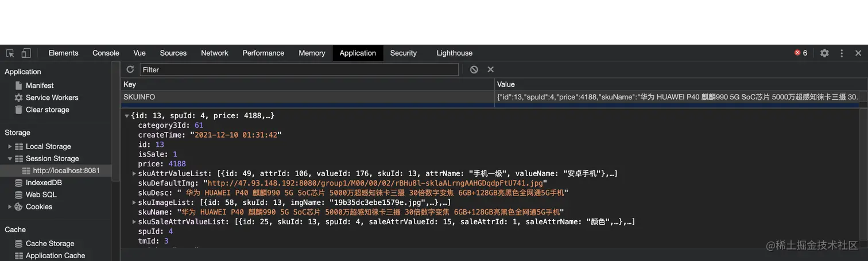The height and width of the screenshot is (261, 868).
Task: Click the Service Workers gear icon
Action: (x=19, y=98)
